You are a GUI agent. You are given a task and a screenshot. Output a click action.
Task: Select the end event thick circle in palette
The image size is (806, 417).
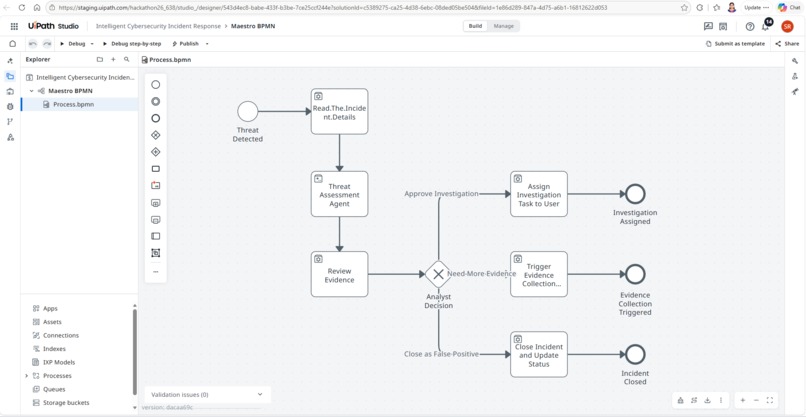(156, 118)
